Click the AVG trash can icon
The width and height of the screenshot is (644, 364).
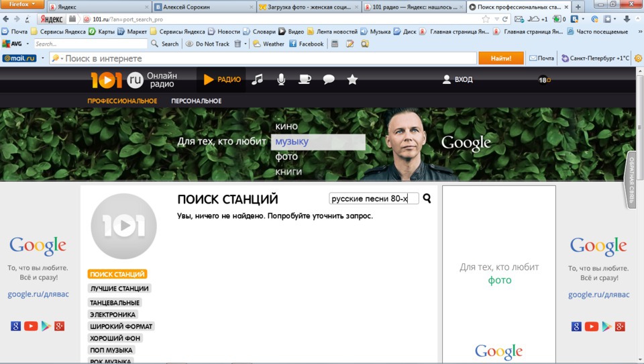coord(237,44)
